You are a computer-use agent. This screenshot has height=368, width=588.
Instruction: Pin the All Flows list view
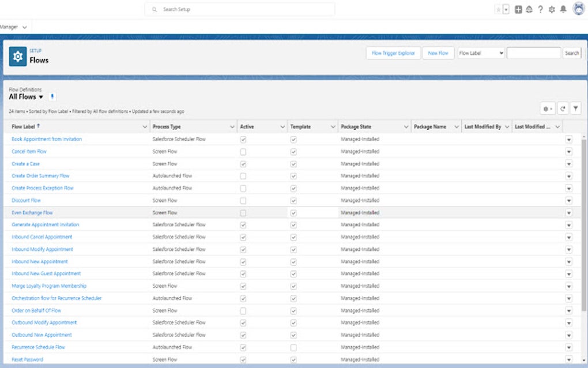(52, 96)
